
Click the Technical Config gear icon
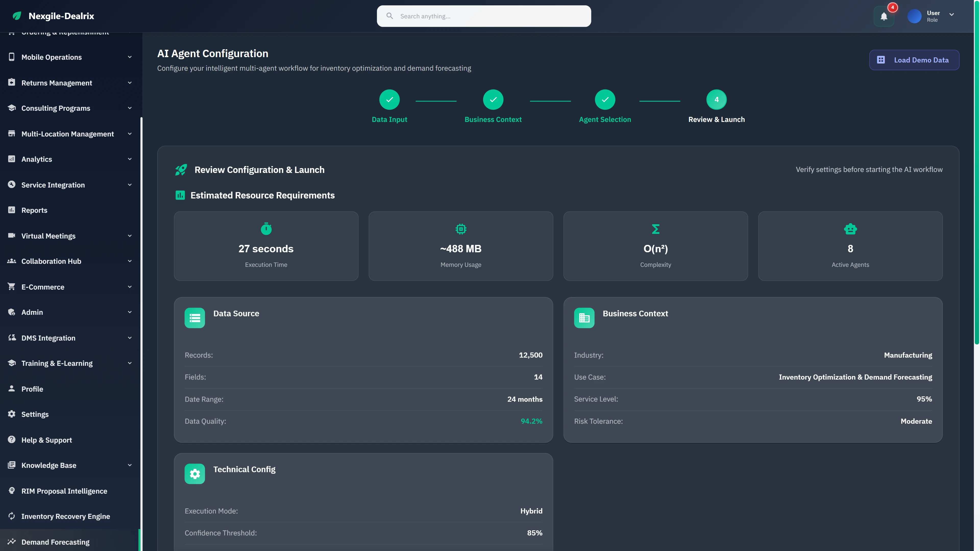coord(194,473)
